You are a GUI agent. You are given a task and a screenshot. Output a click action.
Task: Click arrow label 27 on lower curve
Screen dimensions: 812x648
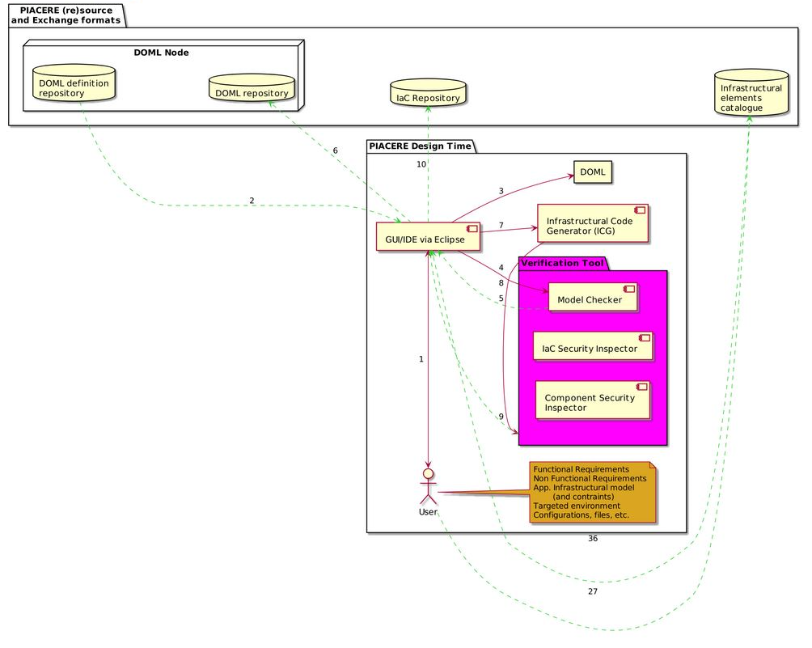pos(593,591)
